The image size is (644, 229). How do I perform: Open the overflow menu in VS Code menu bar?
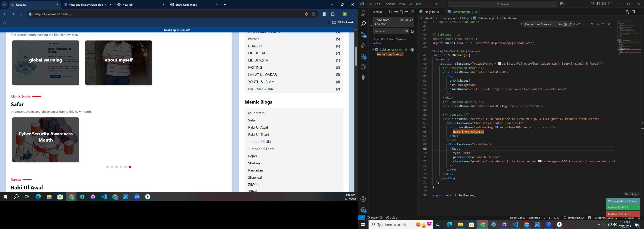(x=427, y=4)
